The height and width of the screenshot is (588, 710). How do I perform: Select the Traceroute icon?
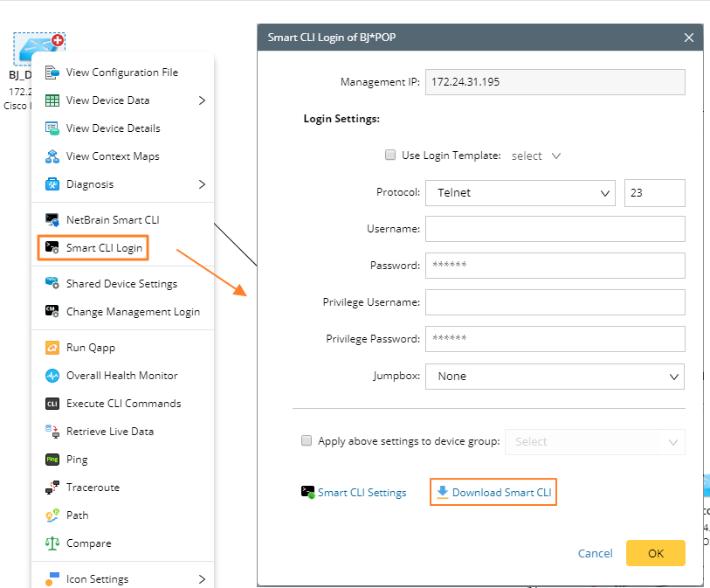pos(51,487)
